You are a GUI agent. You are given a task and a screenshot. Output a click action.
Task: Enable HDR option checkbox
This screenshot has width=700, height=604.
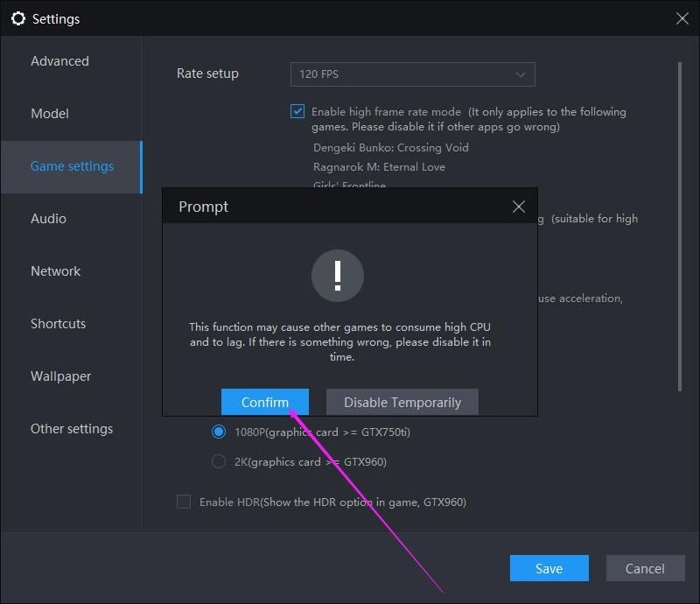184,501
